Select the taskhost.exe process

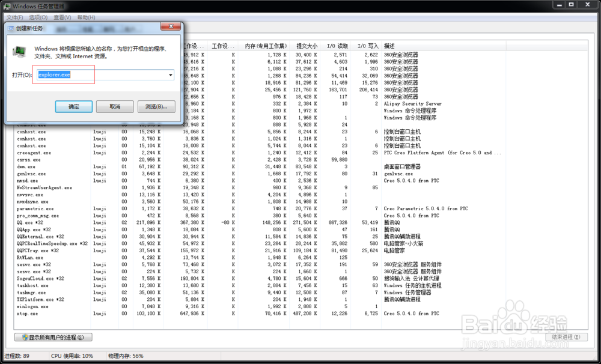32,285
